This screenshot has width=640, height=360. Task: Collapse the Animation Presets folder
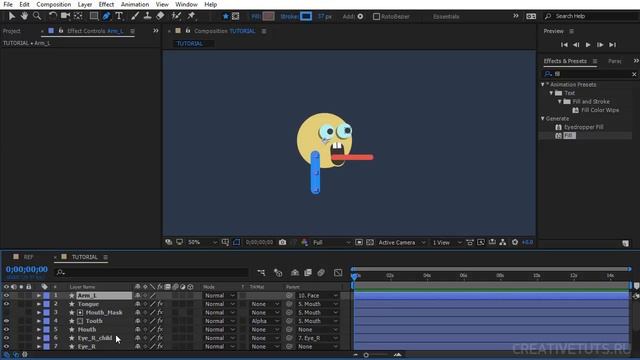[543, 84]
